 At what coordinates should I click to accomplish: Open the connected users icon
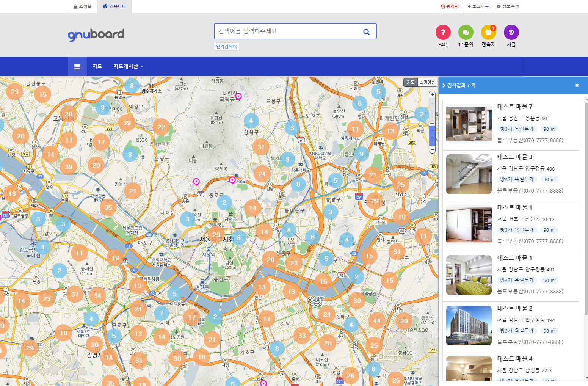[488, 33]
